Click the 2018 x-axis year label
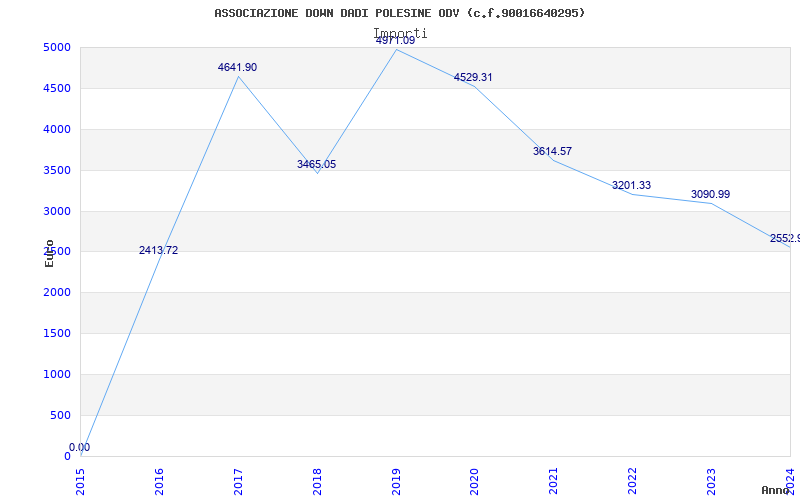This screenshot has height=500, width=800. (317, 481)
